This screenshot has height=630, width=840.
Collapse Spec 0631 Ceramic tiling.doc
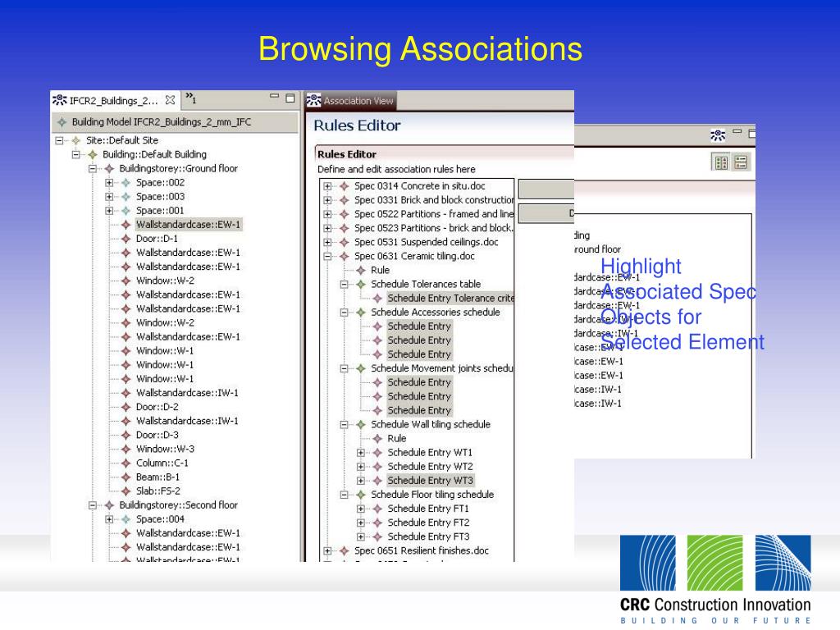[x=328, y=256]
